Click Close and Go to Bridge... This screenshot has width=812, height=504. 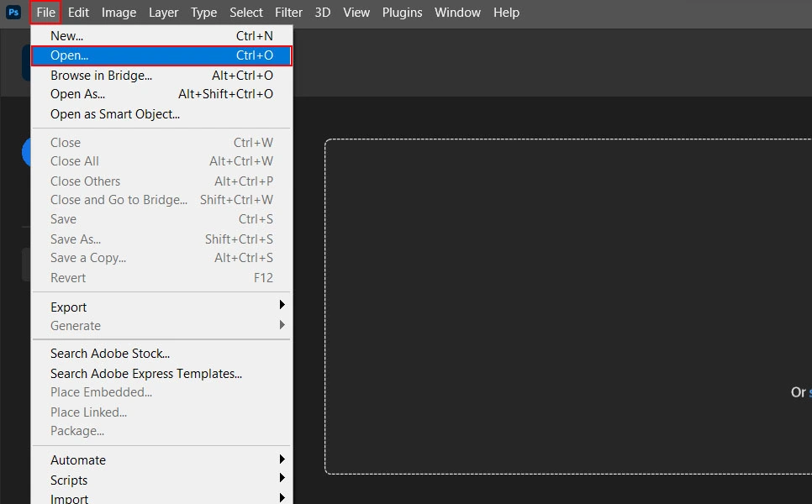[161, 200]
